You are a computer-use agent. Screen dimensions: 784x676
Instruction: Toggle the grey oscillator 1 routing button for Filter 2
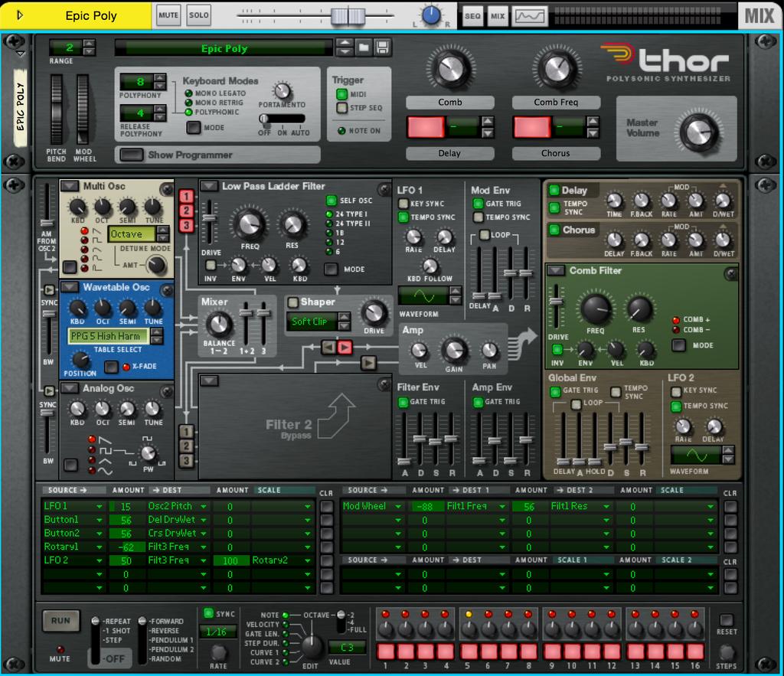[186, 432]
